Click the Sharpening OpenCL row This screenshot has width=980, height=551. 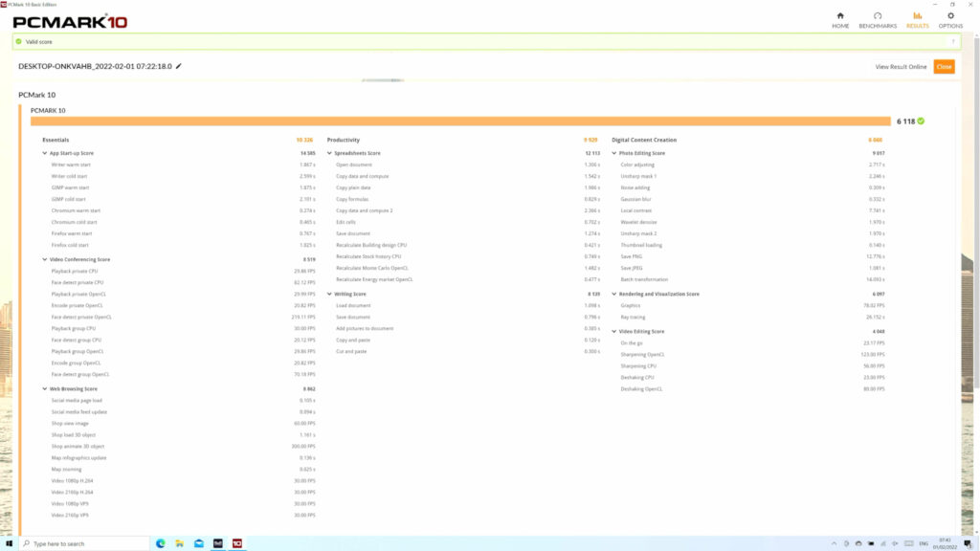pyautogui.click(x=752, y=354)
